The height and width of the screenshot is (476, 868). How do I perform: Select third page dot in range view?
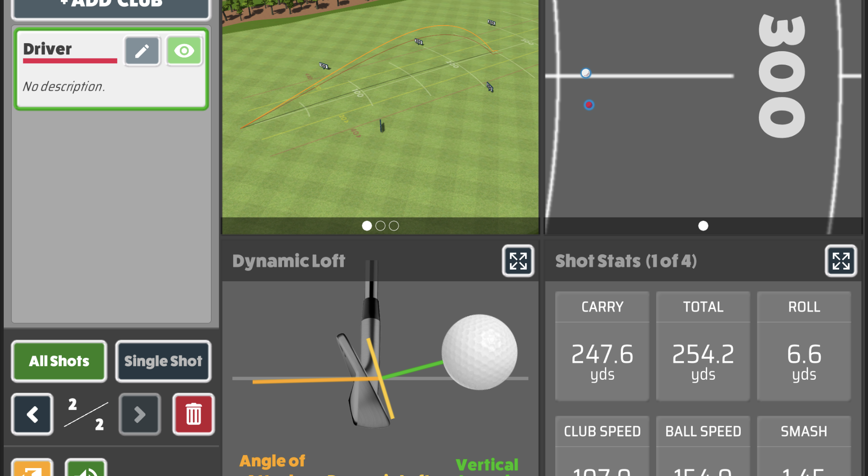[394, 226]
